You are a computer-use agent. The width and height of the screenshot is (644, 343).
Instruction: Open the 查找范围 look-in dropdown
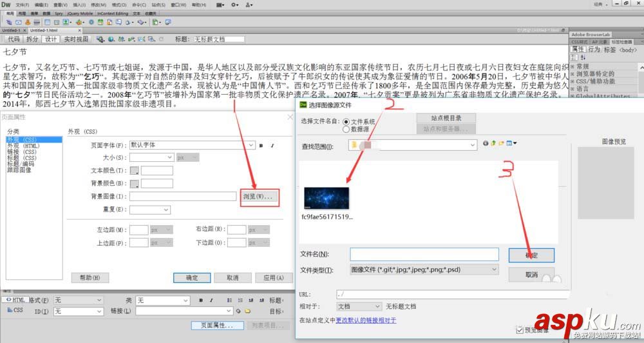coord(413,145)
